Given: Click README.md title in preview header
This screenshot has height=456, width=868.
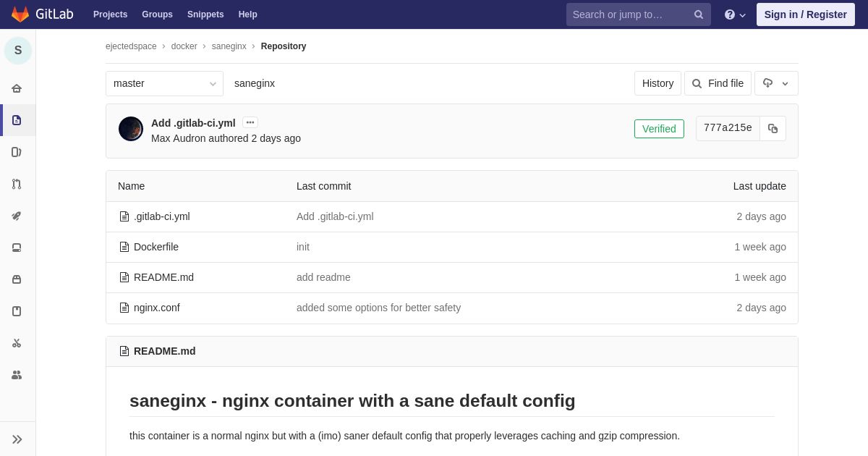Looking at the screenshot, I should click(x=165, y=351).
